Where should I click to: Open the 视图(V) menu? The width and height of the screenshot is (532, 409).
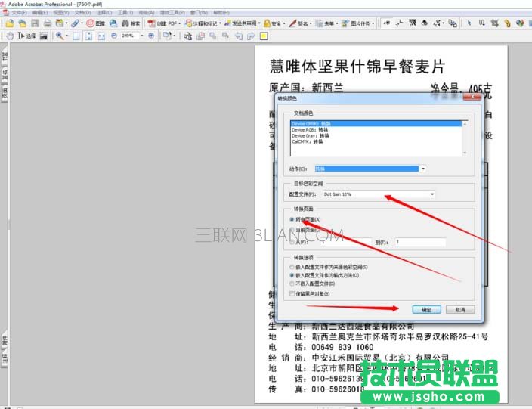(x=61, y=13)
